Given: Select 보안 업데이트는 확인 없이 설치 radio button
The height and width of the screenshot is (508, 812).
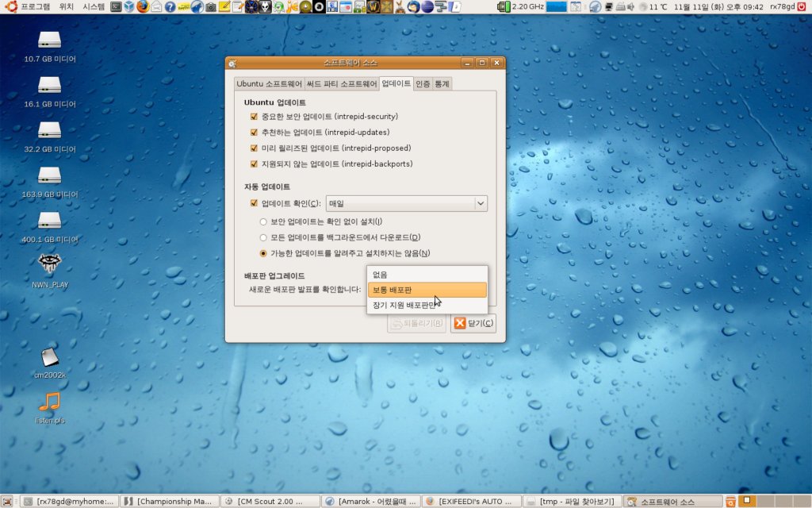Looking at the screenshot, I should pyautogui.click(x=263, y=222).
